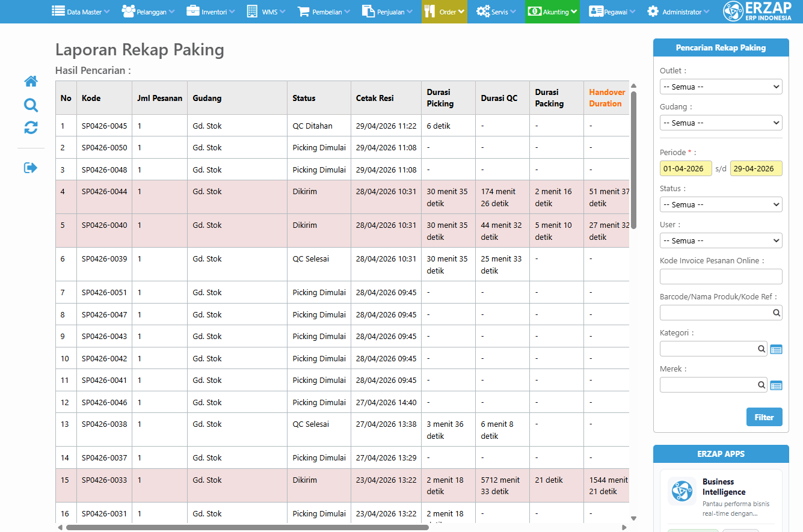Open the User filter dropdown

tap(721, 240)
